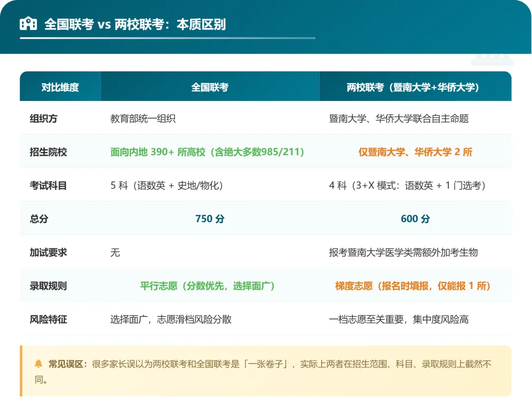
Task: Click the bell icon in the notice box
Action: tap(38, 364)
